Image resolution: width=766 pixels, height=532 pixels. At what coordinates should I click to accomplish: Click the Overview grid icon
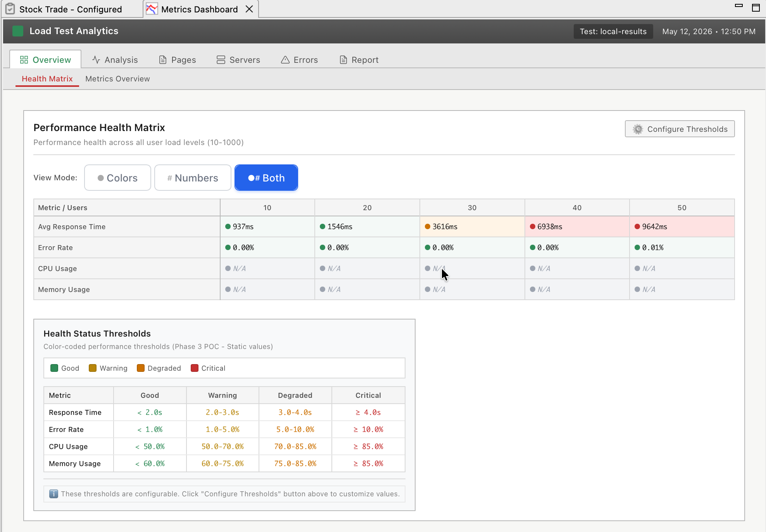pyautogui.click(x=24, y=60)
